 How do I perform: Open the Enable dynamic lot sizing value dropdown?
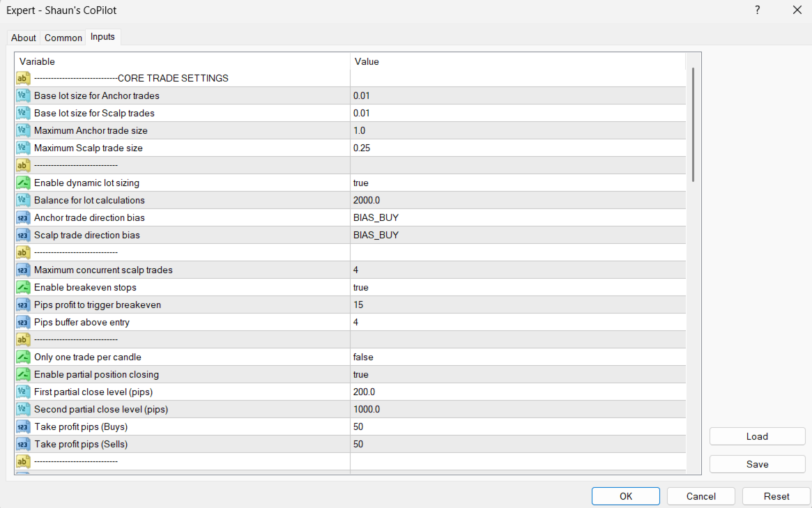(518, 183)
